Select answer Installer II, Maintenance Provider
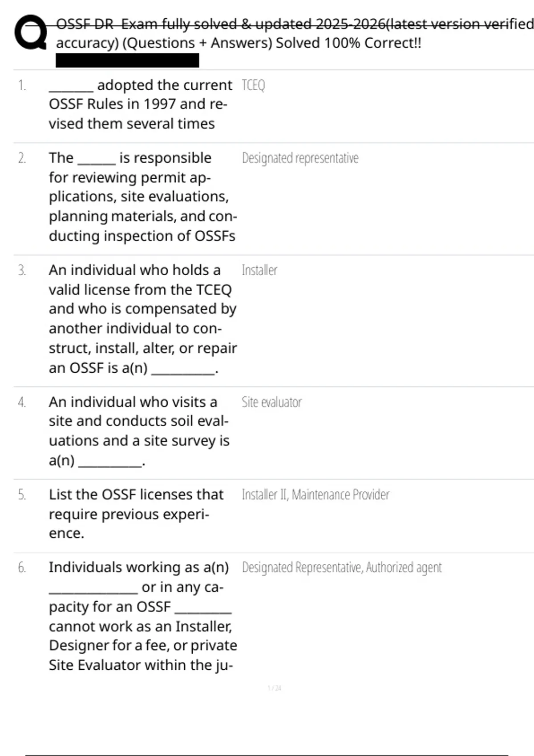 tap(316, 495)
